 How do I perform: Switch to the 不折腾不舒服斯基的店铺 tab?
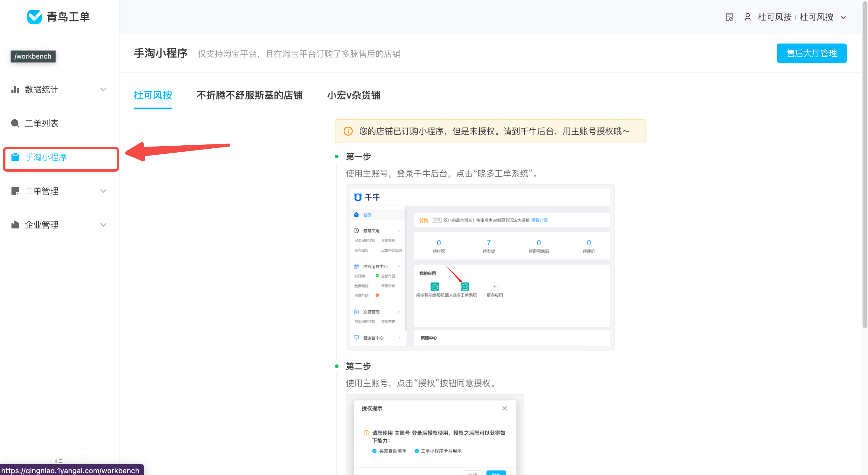click(249, 95)
